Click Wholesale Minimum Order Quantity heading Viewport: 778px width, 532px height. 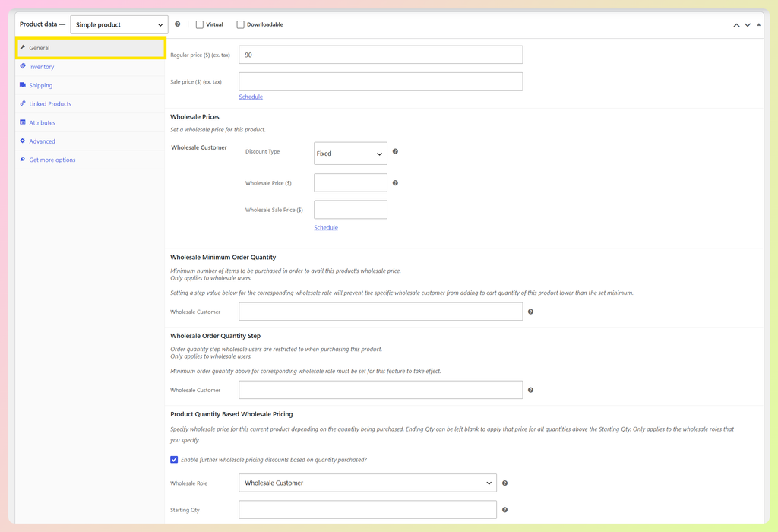coord(223,258)
